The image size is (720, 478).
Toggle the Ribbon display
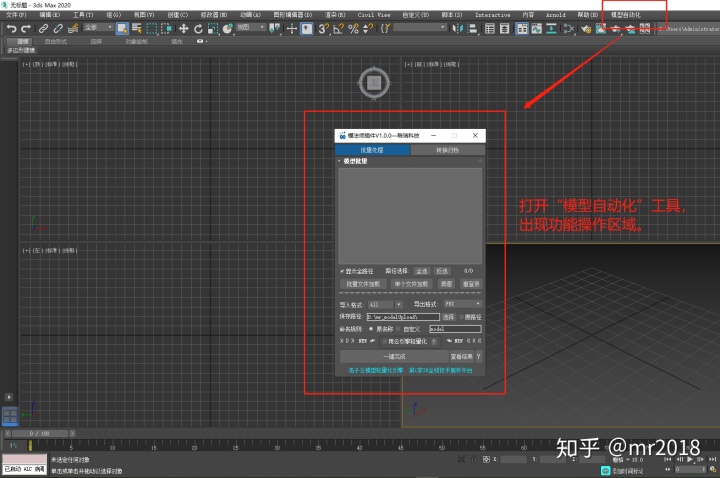click(x=522, y=29)
